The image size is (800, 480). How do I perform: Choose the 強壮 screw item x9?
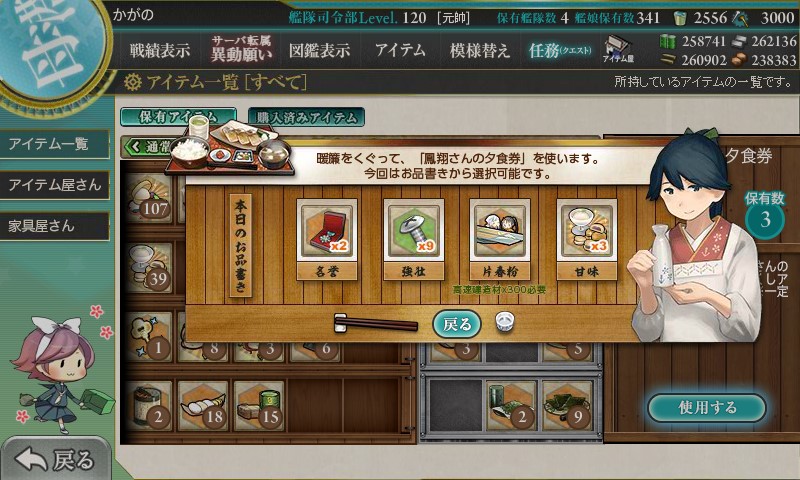(413, 240)
